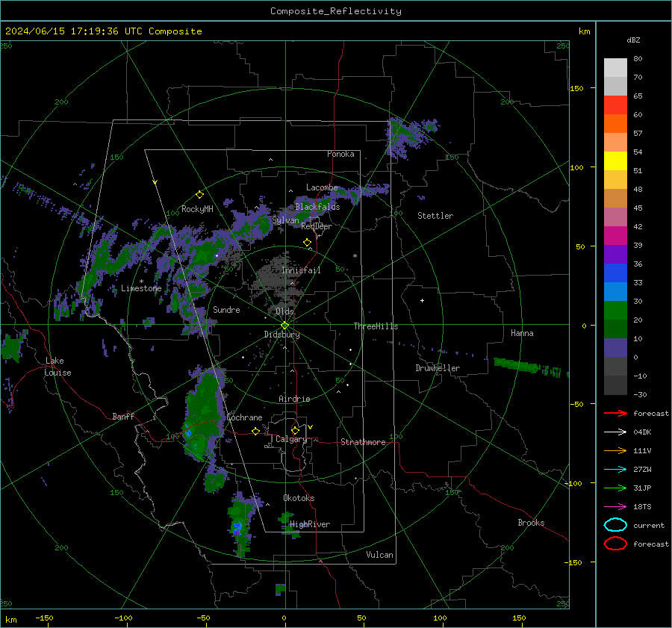Click the Okotoks label
This screenshot has width=672, height=628.
(x=299, y=498)
